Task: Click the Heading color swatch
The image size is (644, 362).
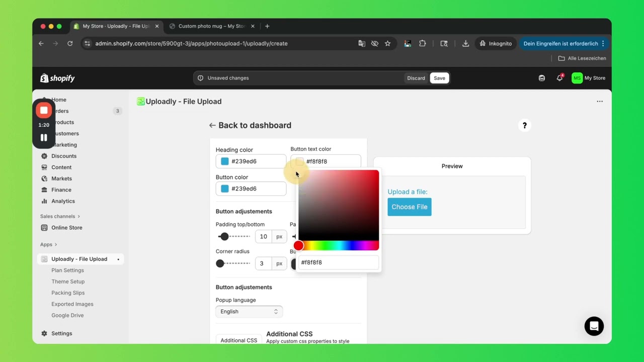Action: coord(225,161)
